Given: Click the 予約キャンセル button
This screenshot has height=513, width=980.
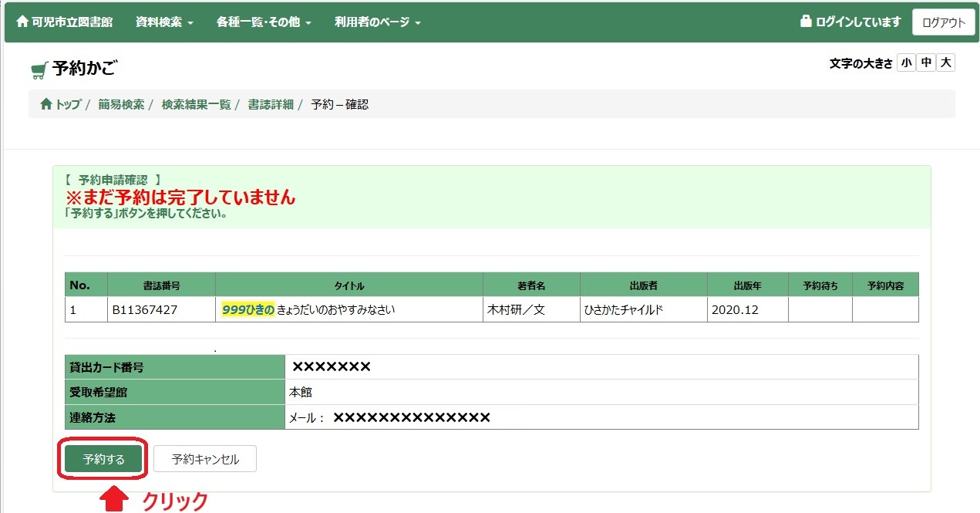Looking at the screenshot, I should [205, 459].
